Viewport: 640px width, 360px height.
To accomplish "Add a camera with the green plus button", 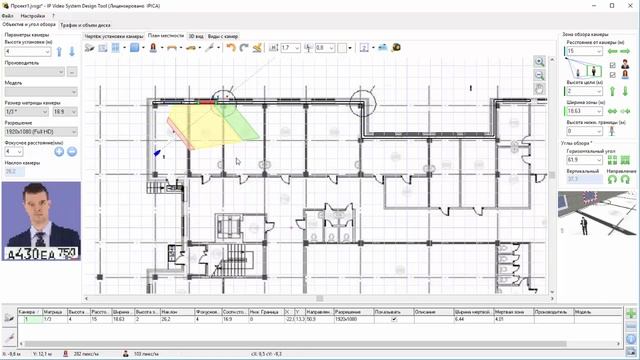I will point(631,313).
